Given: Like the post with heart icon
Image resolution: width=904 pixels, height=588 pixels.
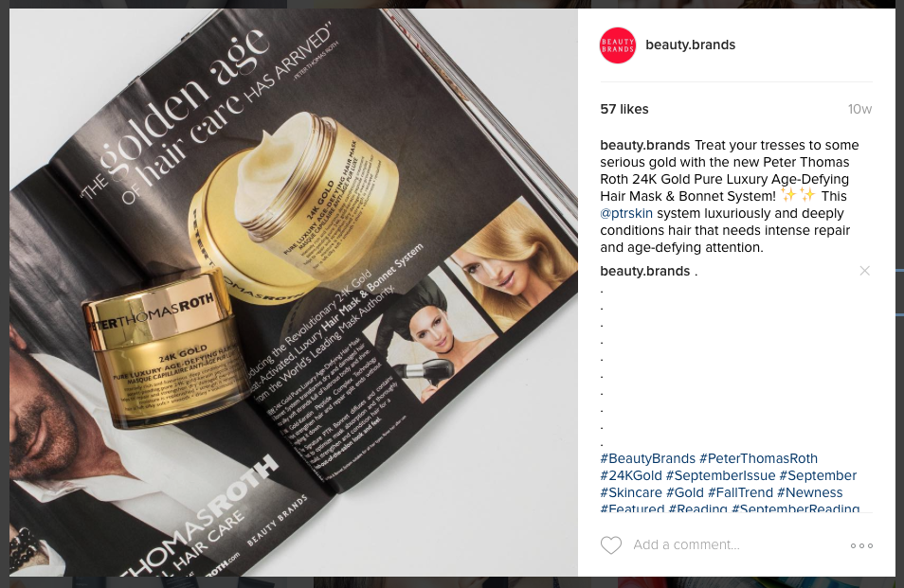Looking at the screenshot, I should 611,544.
